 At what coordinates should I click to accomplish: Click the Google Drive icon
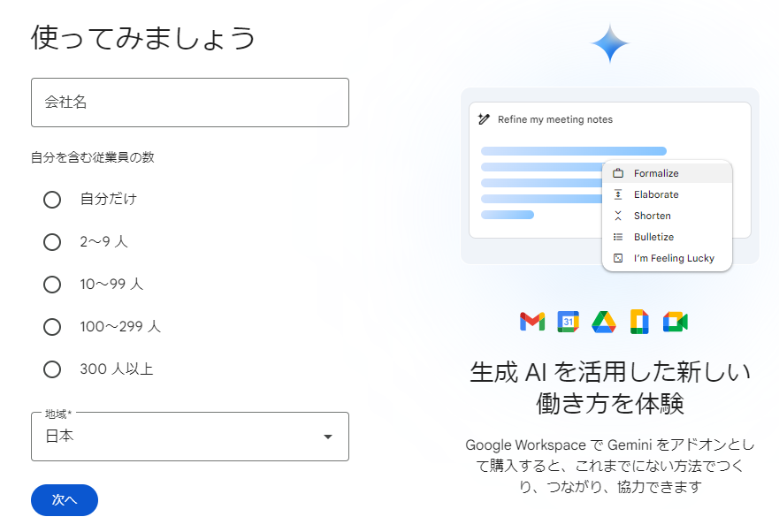tap(604, 322)
